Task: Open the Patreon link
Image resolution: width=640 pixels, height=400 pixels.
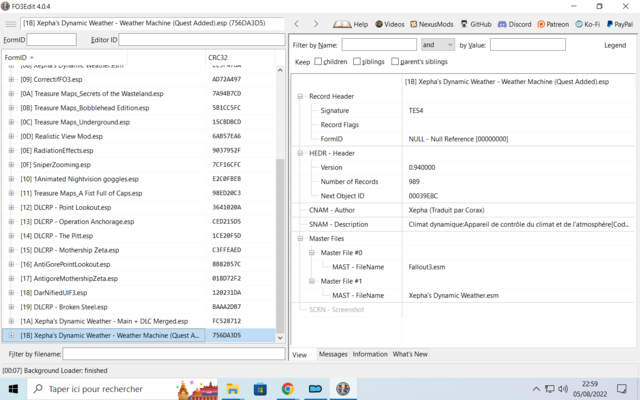Action: (x=553, y=24)
